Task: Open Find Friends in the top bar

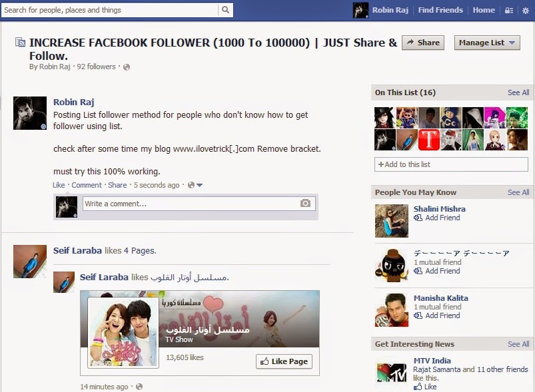Action: click(440, 10)
